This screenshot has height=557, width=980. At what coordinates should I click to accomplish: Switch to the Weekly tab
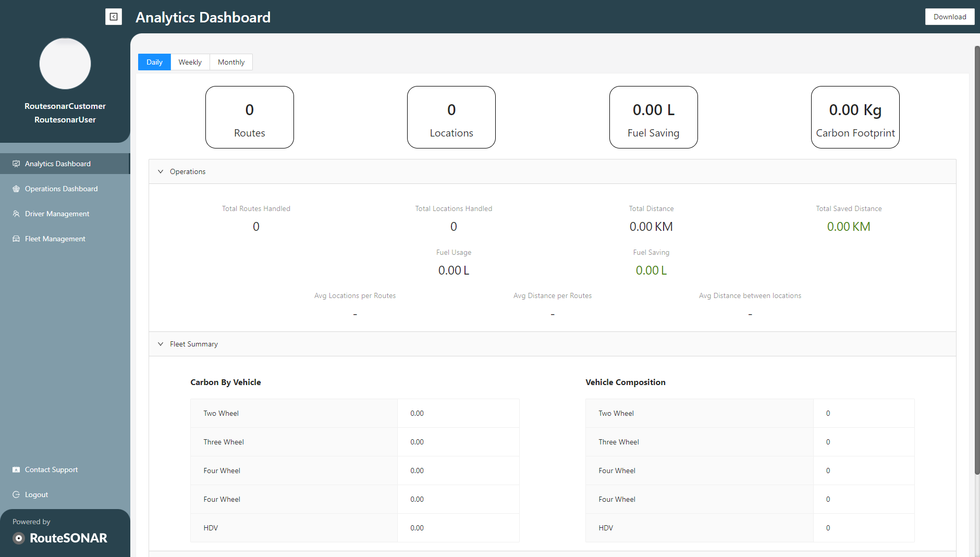tap(190, 62)
